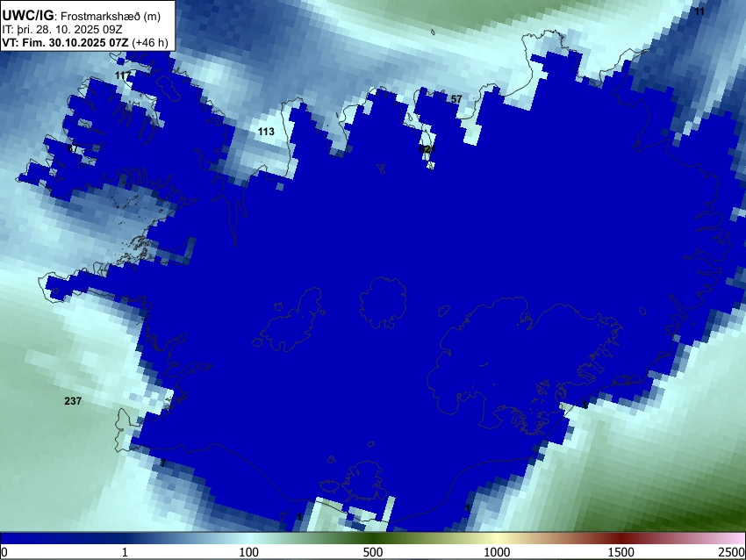Screen dimensions: 746x560
Task: Click the '100' tick on the color scale
Action: pyautogui.click(x=249, y=552)
